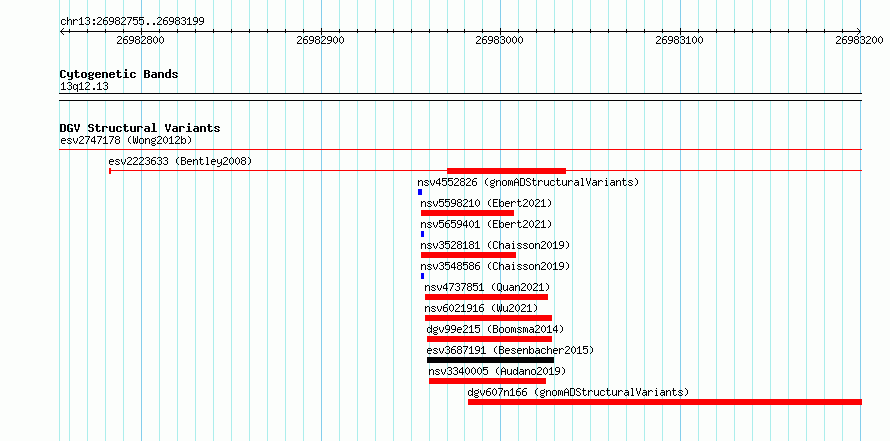
Task: Click ruler position 26983000
Action: [500, 40]
